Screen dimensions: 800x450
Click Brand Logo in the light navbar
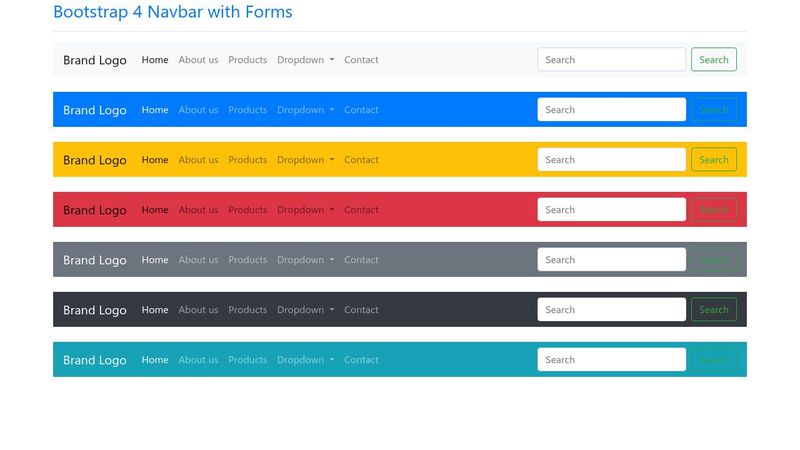click(95, 60)
